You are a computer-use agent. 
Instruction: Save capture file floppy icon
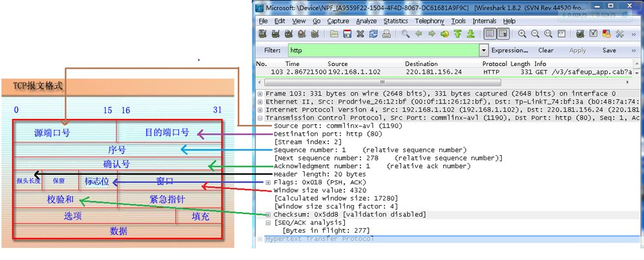pos(347,34)
